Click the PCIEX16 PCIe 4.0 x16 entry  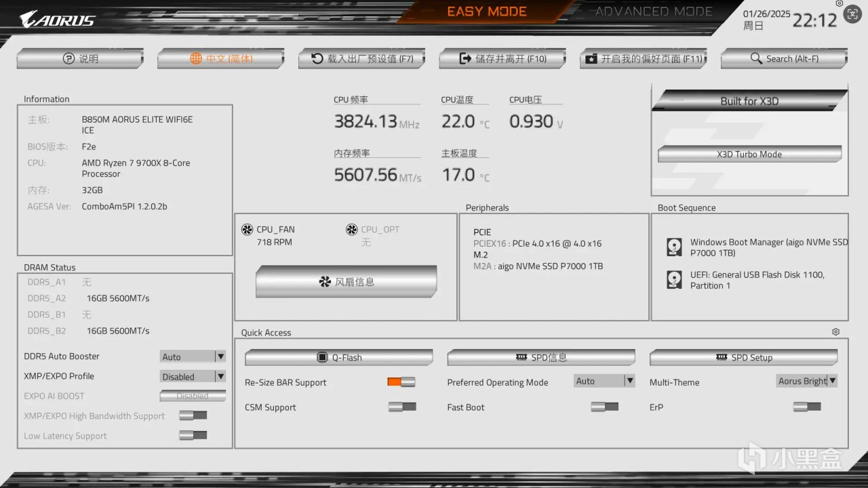pyautogui.click(x=538, y=243)
